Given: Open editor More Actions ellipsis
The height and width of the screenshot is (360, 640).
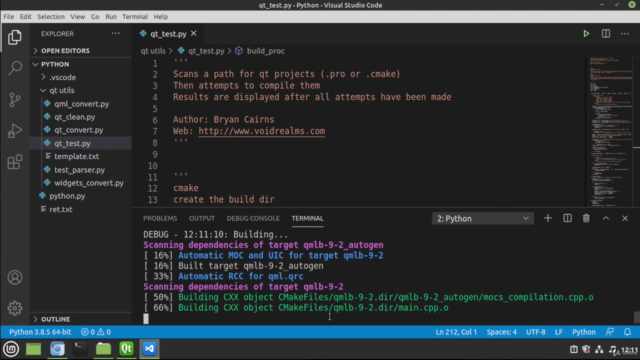Looking at the screenshot, I should click(625, 34).
